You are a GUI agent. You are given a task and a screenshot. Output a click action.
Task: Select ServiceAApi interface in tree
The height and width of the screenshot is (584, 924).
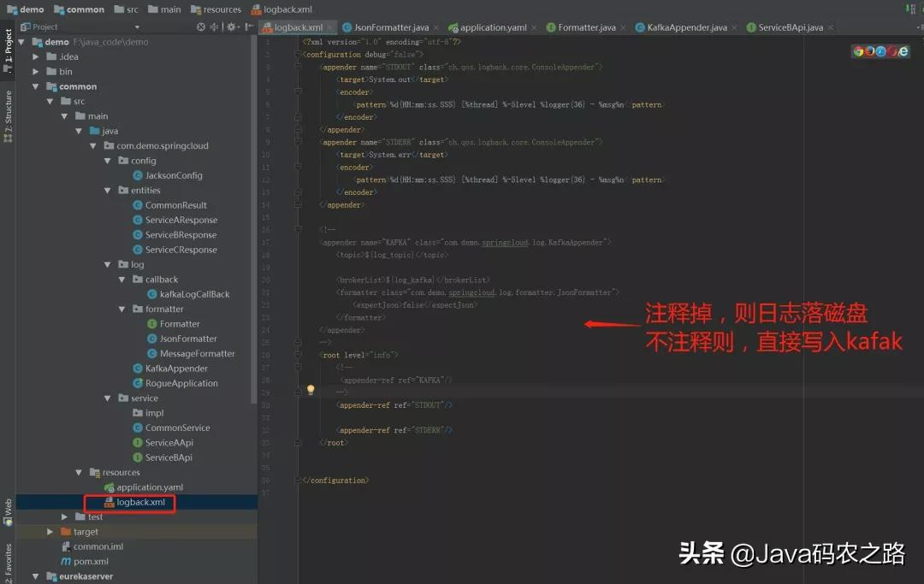(x=163, y=443)
